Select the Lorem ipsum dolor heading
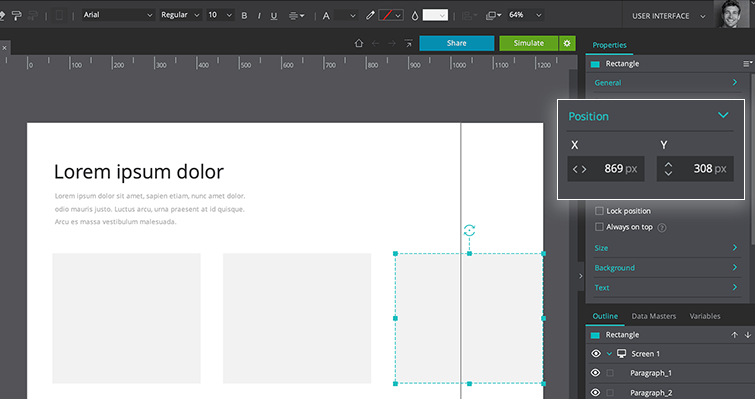755x399 pixels. coord(139,172)
